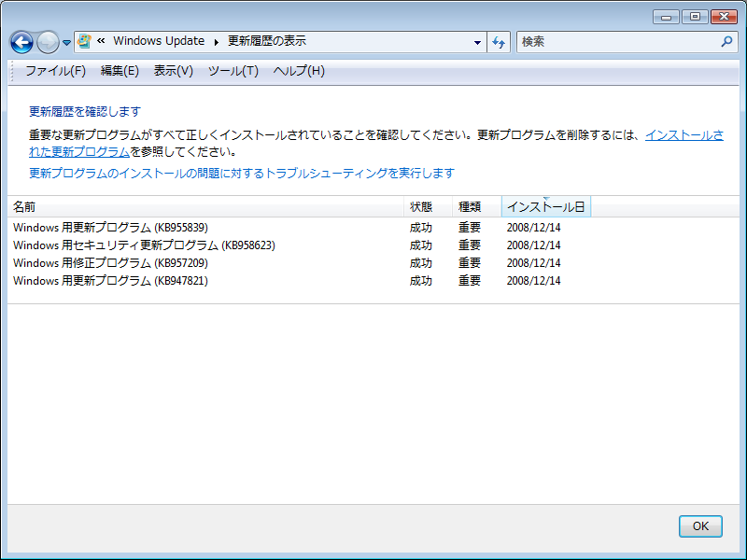Click the 更新履歴の表示 breadcrumb

point(267,41)
